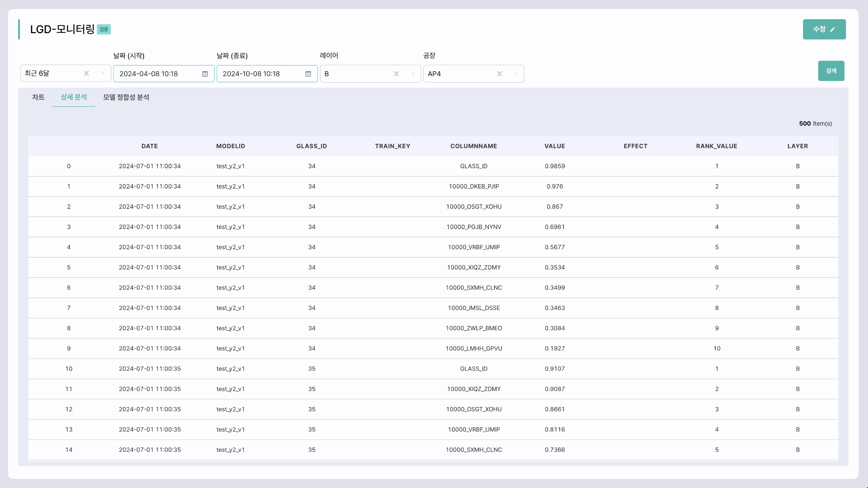Select the cell 10000_DKEB_PJIP
Viewport: 868px width, 488px height.
474,186
